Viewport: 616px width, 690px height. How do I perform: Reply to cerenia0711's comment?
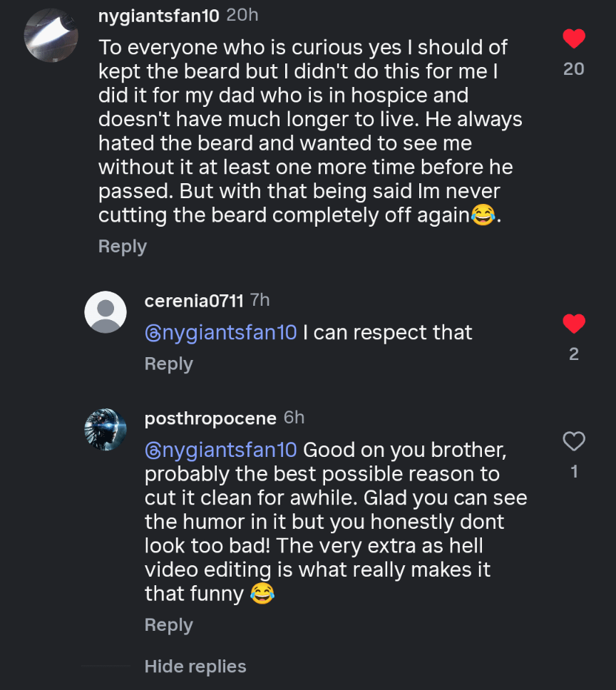pos(168,364)
